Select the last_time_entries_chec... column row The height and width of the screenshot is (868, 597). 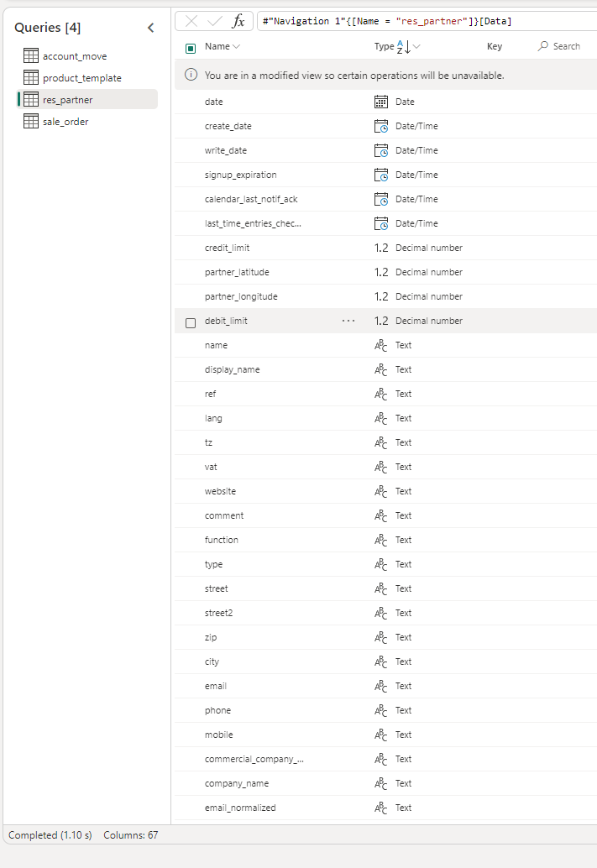pos(385,223)
